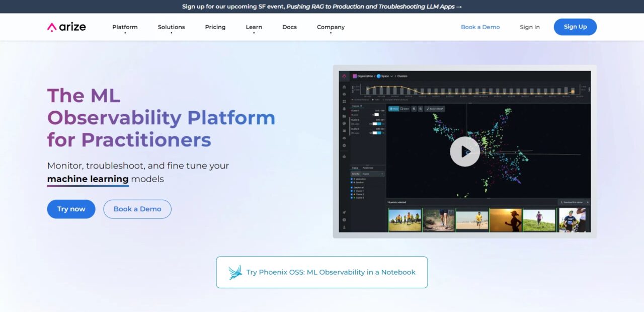Click purple Organization square icon in breadcrumb

[x=355, y=76]
